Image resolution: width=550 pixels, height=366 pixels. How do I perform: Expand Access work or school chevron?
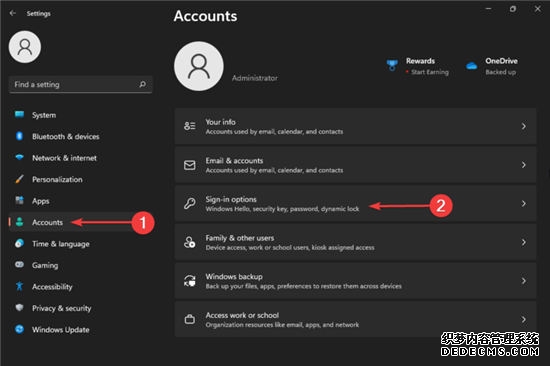coord(524,319)
